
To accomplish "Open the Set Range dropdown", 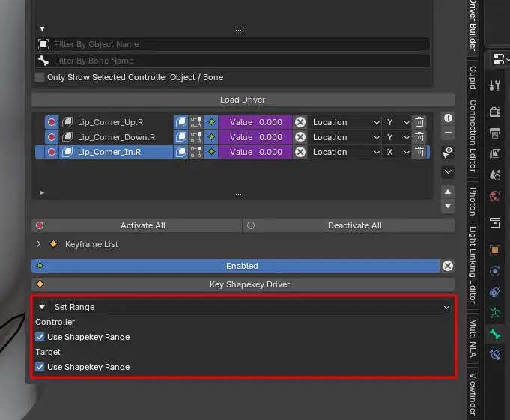I will [x=251, y=307].
